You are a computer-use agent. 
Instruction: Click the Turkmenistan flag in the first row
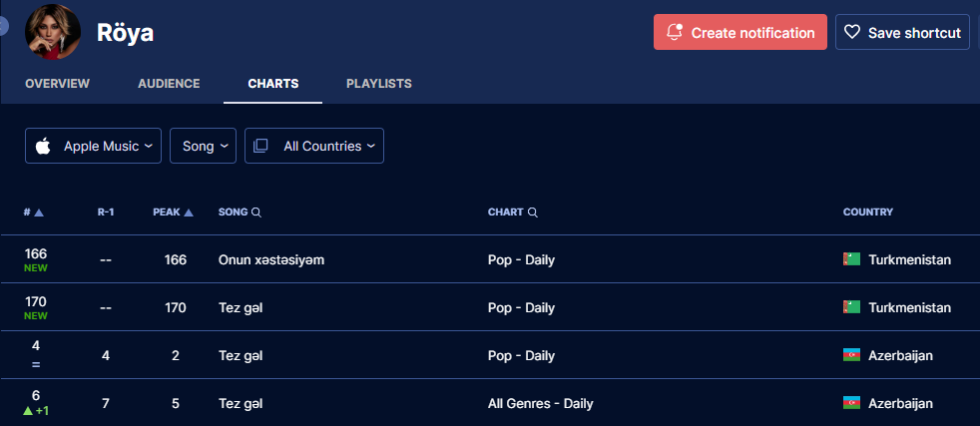[851, 259]
